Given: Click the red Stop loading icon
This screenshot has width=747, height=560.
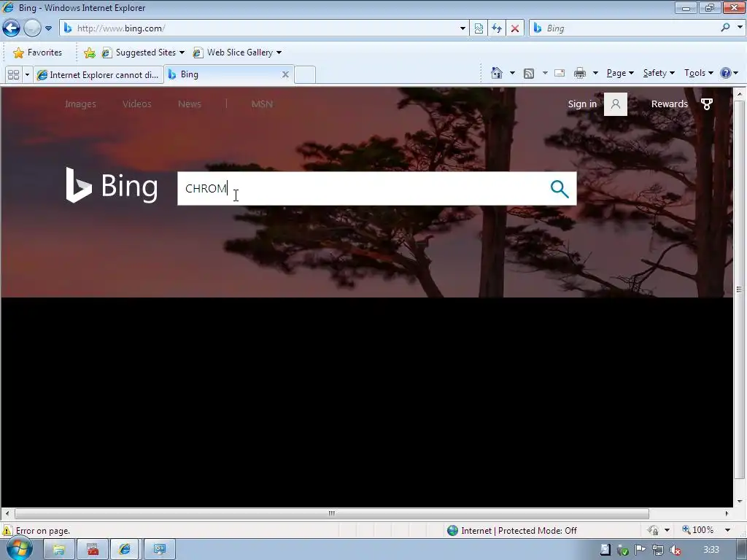Looking at the screenshot, I should 515,28.
